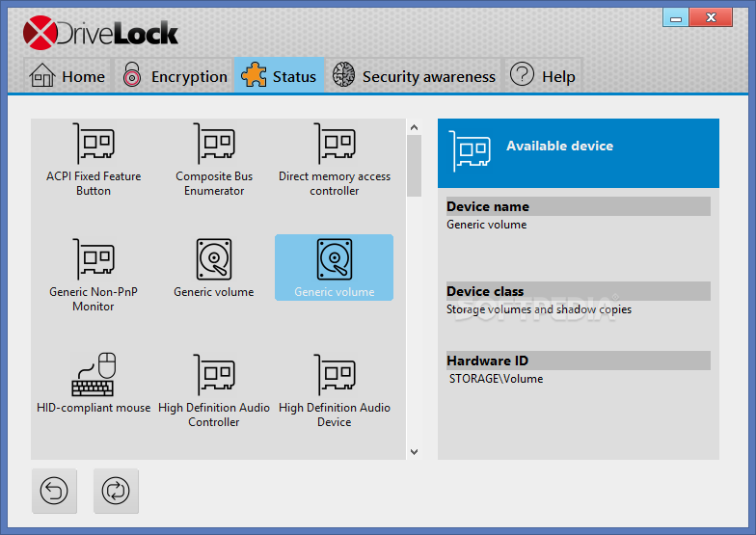
Task: Click the device list scroll up arrow
Action: click(x=414, y=127)
